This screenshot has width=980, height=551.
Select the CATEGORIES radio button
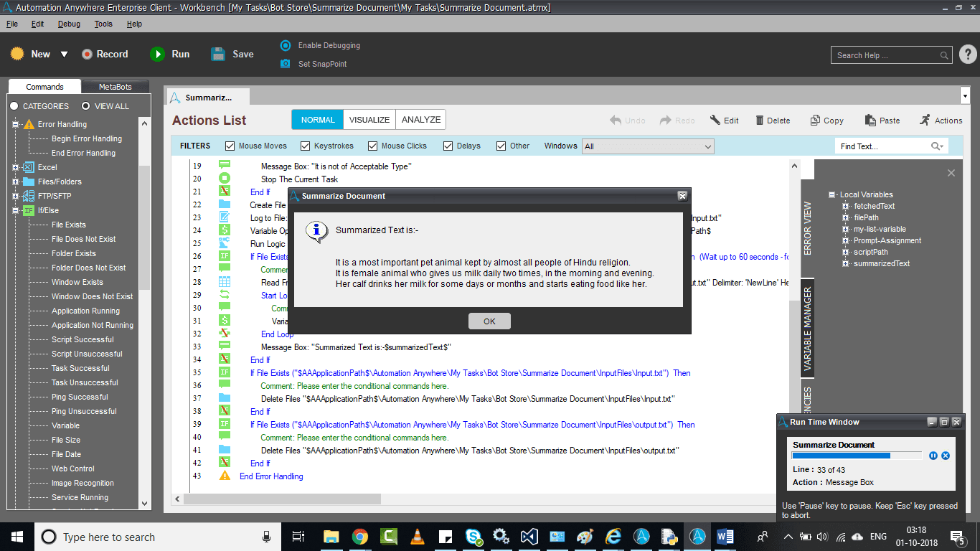[14, 106]
